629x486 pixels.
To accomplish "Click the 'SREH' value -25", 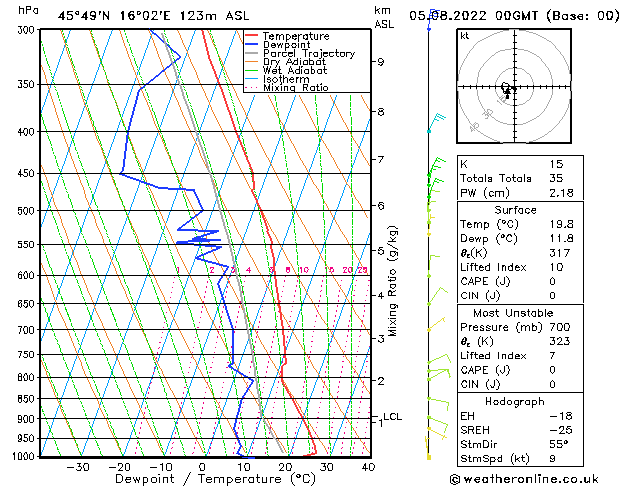I will 561,430.
